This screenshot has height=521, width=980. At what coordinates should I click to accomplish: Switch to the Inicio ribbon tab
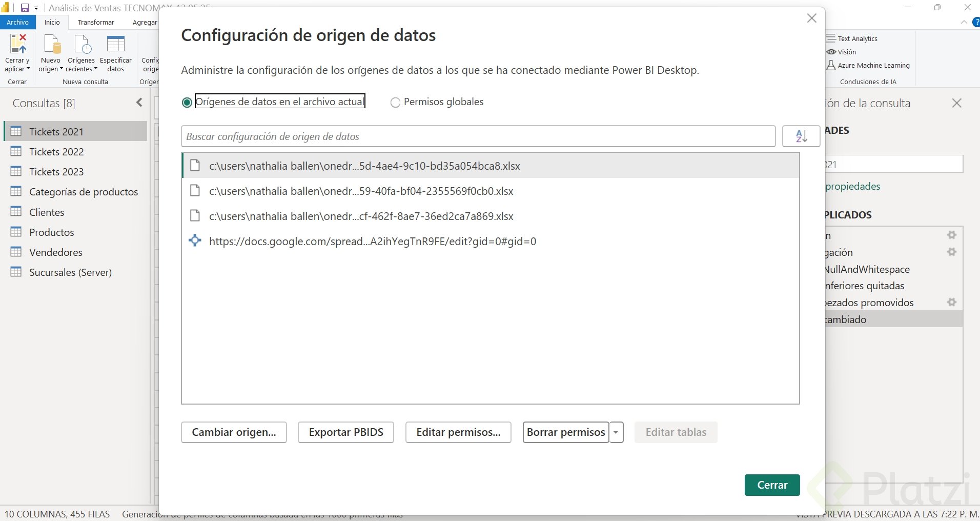[x=52, y=22]
